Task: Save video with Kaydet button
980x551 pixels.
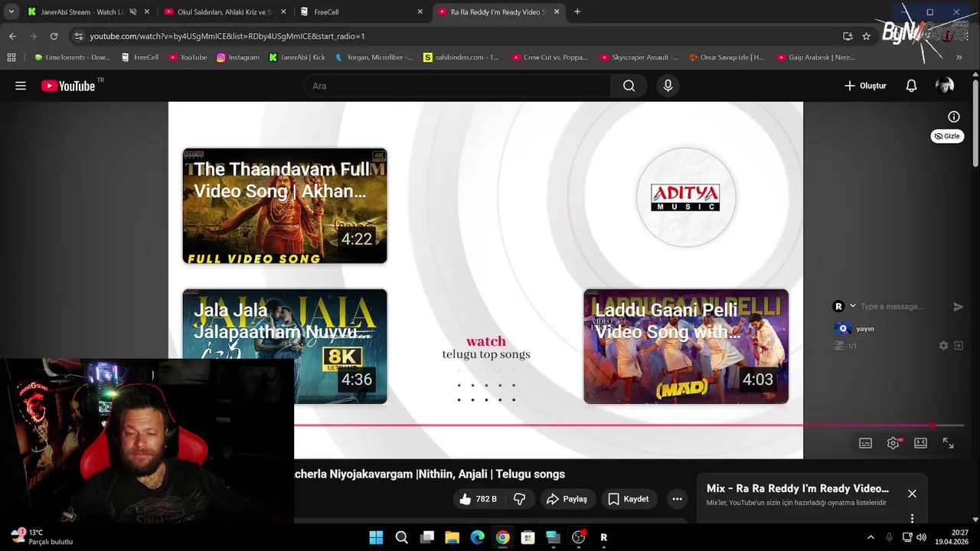Action: [629, 499]
